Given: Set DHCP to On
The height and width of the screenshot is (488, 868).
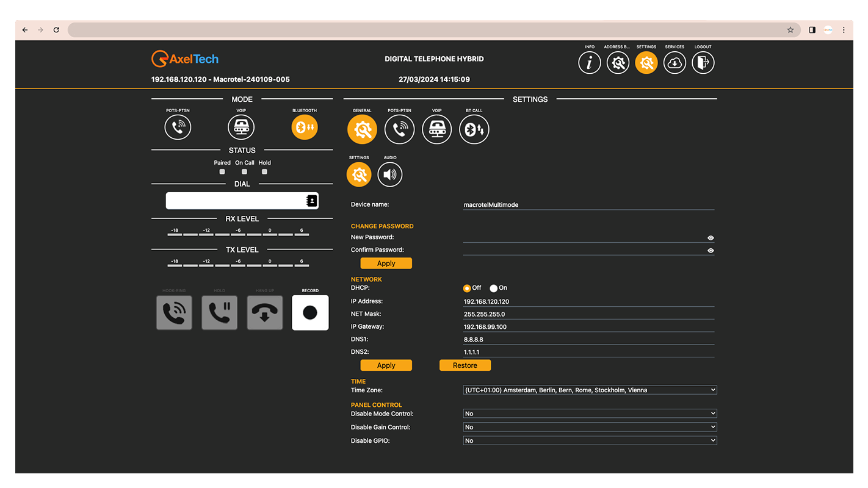Looking at the screenshot, I should (494, 289).
